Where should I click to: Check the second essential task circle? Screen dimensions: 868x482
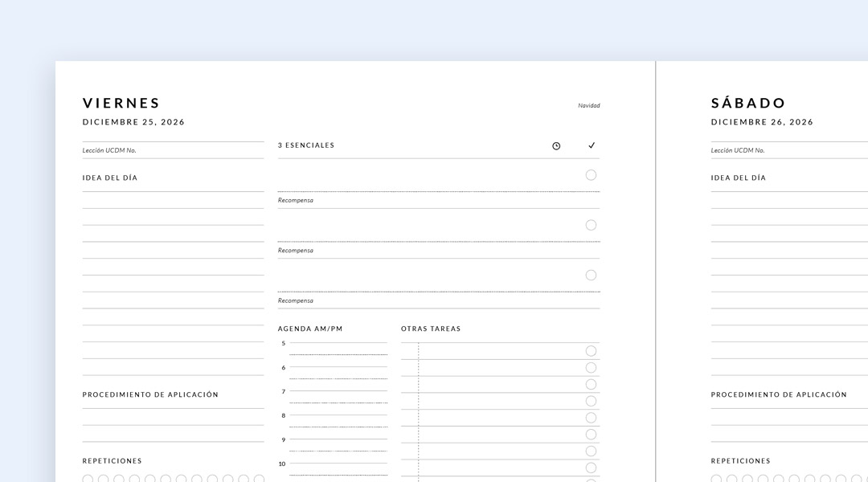591,225
